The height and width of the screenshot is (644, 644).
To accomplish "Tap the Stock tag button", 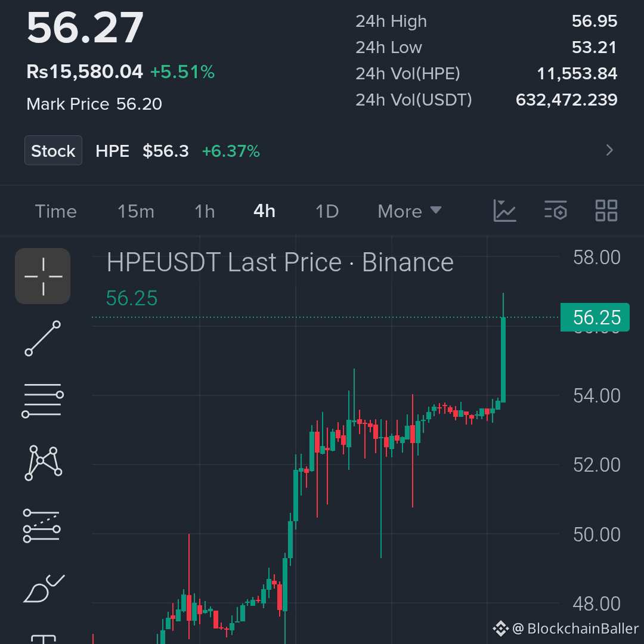I will tap(54, 151).
